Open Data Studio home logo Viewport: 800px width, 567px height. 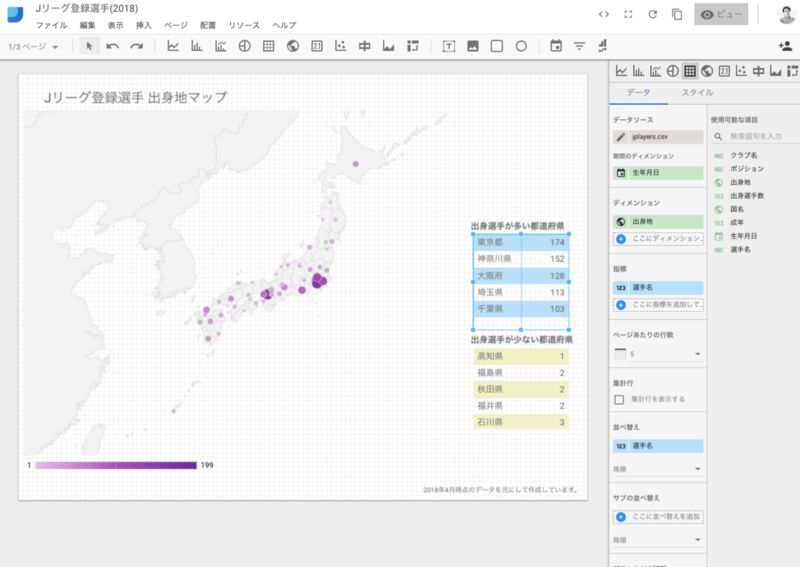(x=15, y=14)
